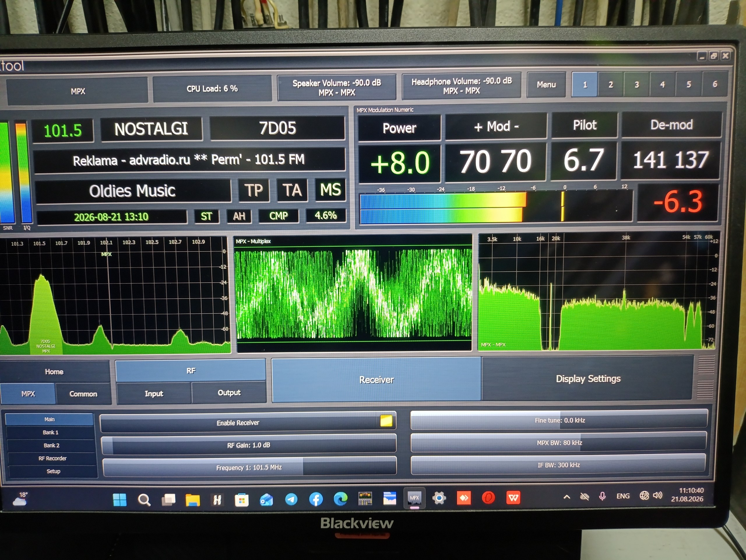Switch to the Output tab
Image resolution: width=746 pixels, height=560 pixels.
click(x=229, y=392)
